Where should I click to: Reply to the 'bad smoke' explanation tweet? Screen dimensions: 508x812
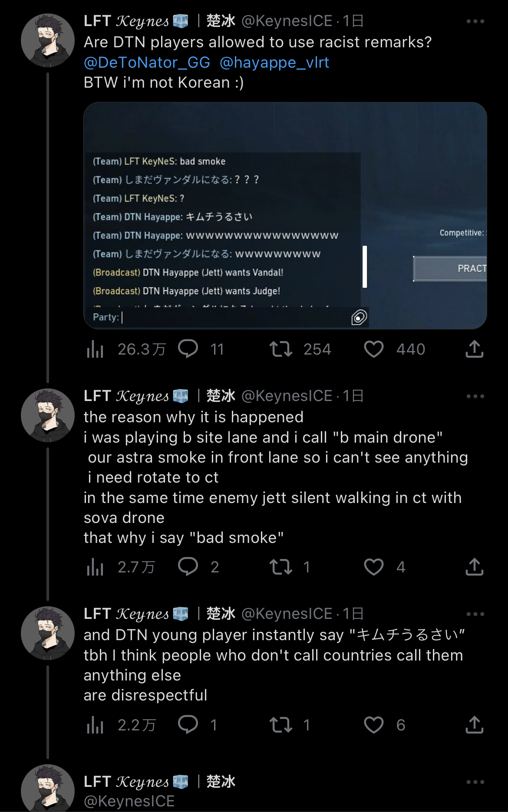click(x=188, y=567)
